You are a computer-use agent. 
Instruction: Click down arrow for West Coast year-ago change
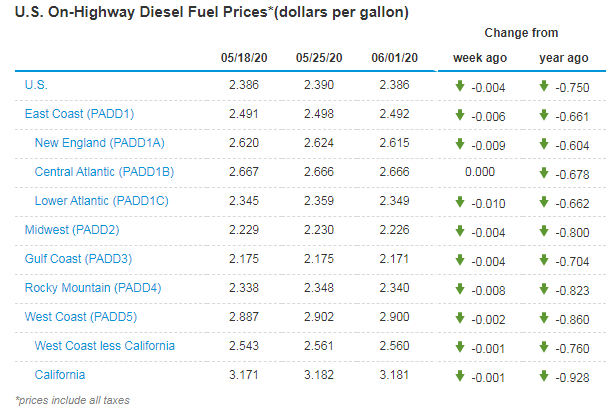click(x=544, y=317)
